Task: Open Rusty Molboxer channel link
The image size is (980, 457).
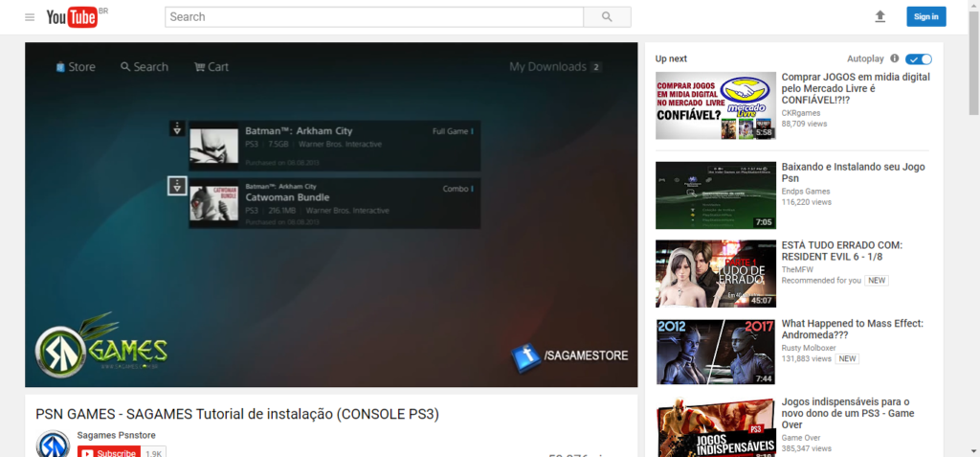Action: pyautogui.click(x=811, y=348)
